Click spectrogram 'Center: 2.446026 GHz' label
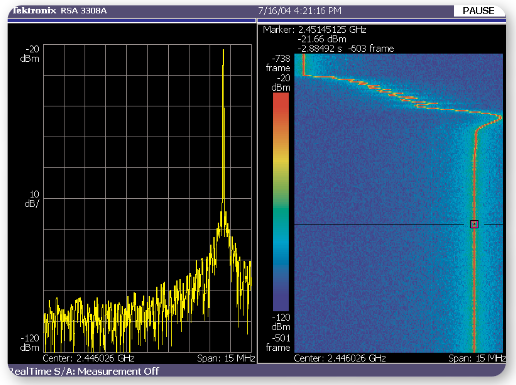516x385 pixels. [x=340, y=358]
